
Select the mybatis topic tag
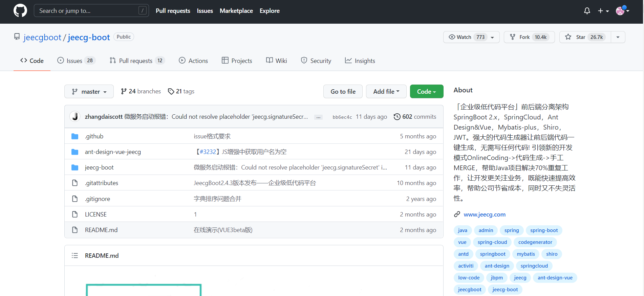(x=526, y=254)
